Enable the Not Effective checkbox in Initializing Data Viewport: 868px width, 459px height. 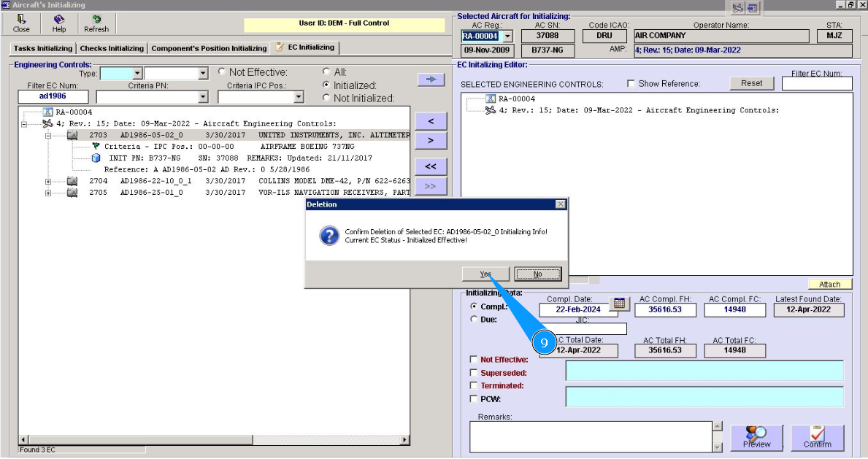pos(473,359)
